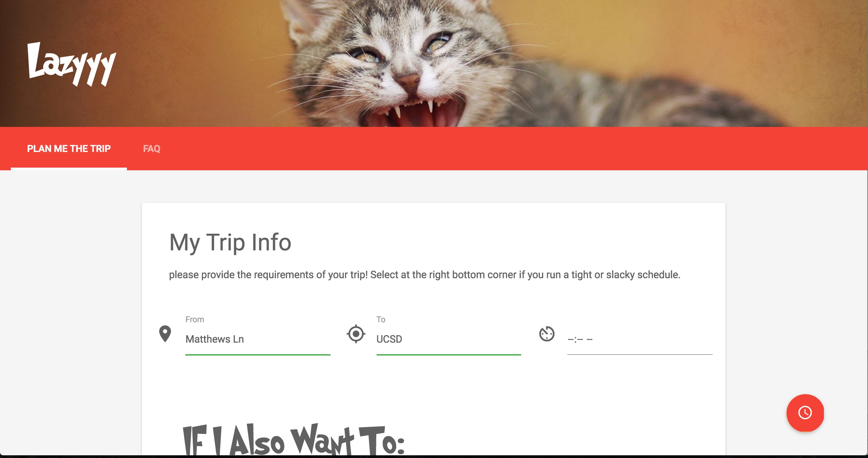
Task: Click the trip requirements instruction paragraph
Action: point(424,274)
